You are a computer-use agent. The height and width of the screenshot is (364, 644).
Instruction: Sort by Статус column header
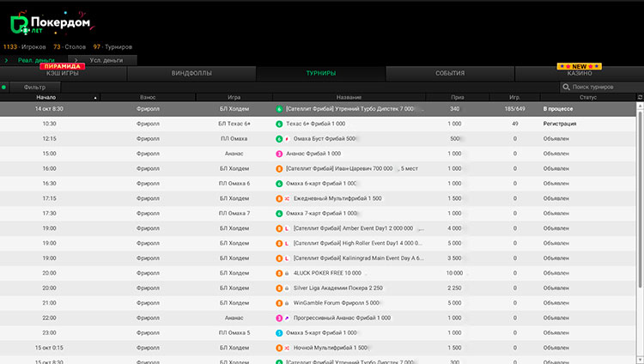pos(587,97)
